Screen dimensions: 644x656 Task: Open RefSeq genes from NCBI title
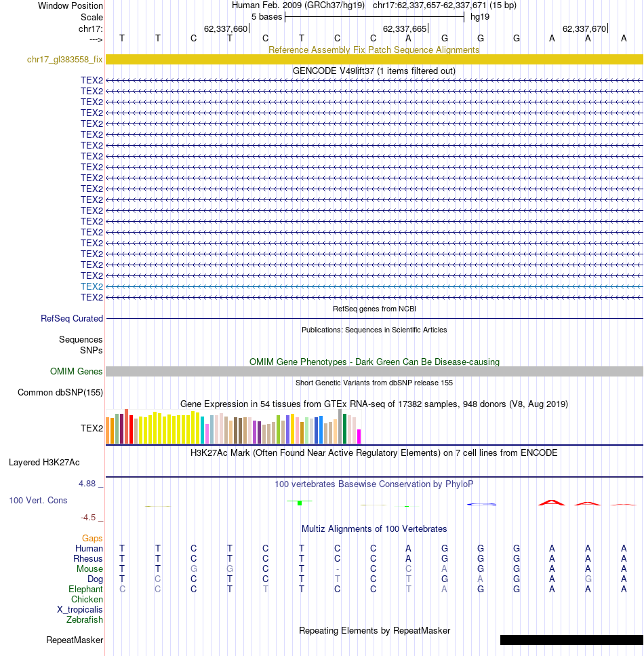coord(374,309)
